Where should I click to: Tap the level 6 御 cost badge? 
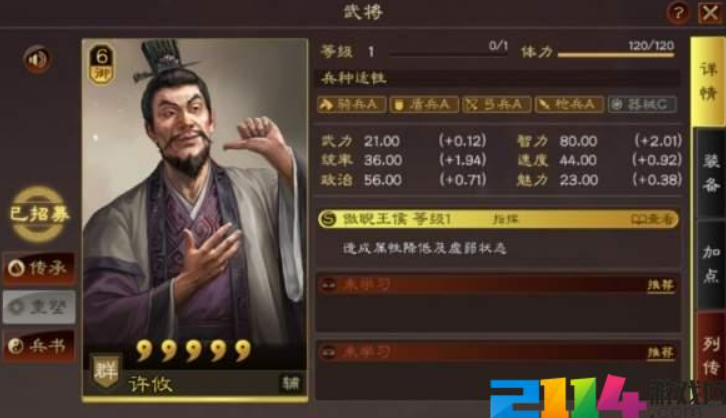coord(101,64)
